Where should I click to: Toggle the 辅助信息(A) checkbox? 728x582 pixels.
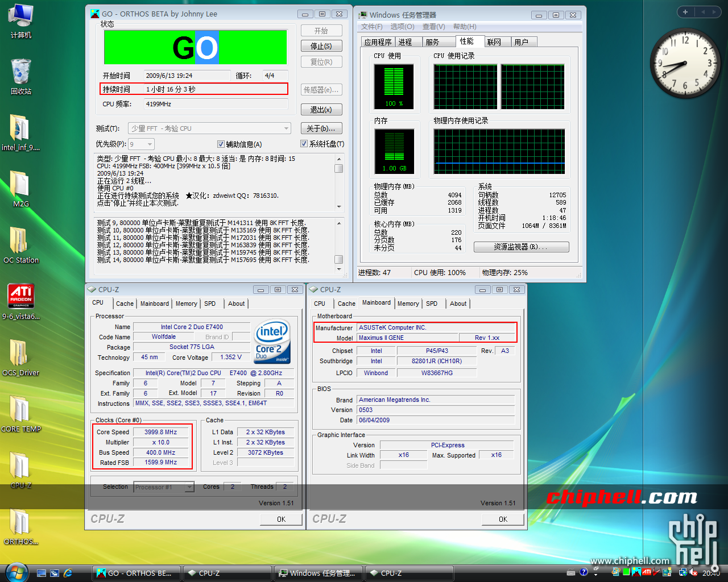pyautogui.click(x=221, y=144)
